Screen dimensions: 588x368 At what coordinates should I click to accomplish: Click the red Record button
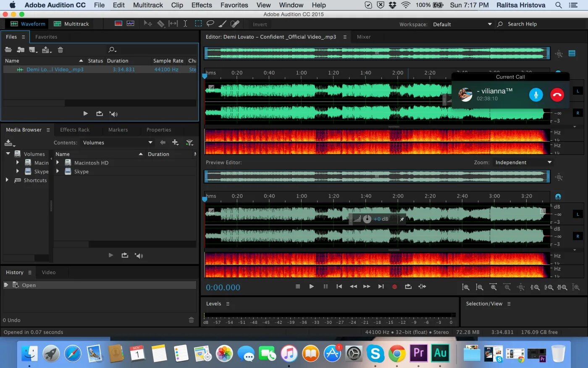[394, 286]
